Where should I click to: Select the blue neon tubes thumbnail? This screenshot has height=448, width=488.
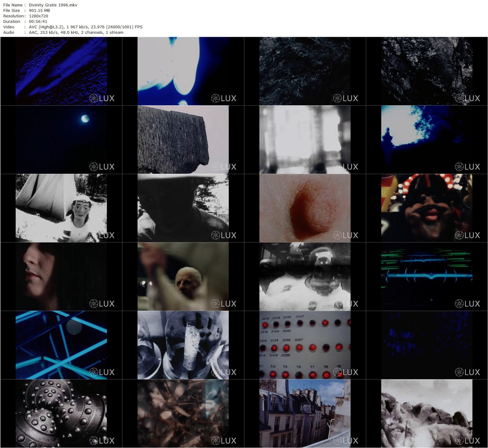coord(61,345)
